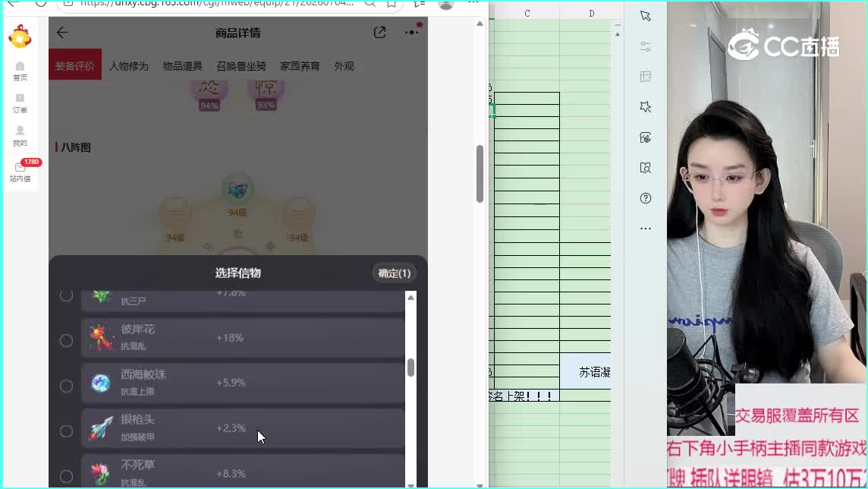Viewport: 868px width, 489px height.
Task: Open the find document icon in spreadsheet side panel
Action: [x=646, y=168]
